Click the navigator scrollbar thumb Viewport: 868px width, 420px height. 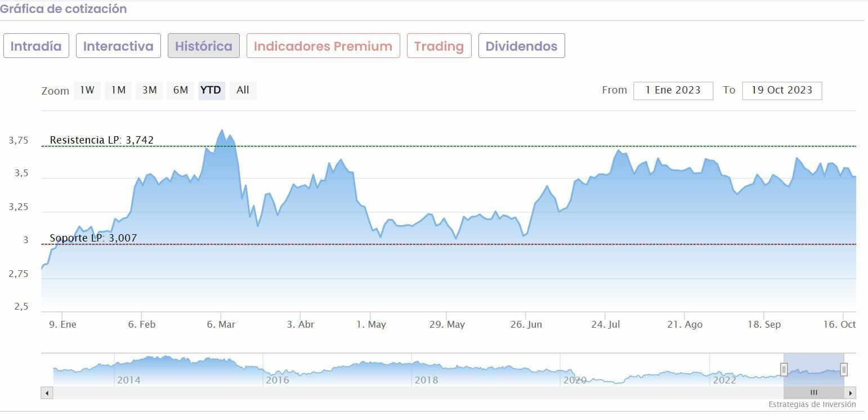pos(813,393)
